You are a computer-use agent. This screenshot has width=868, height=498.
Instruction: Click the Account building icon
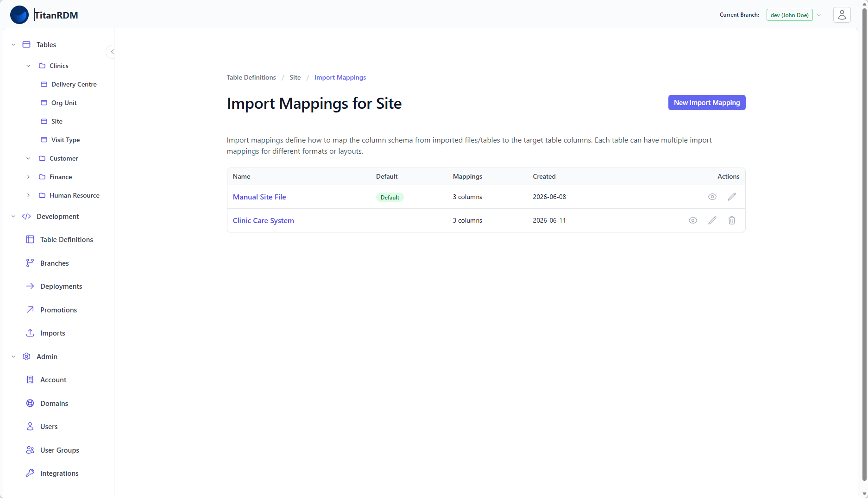[x=30, y=380]
